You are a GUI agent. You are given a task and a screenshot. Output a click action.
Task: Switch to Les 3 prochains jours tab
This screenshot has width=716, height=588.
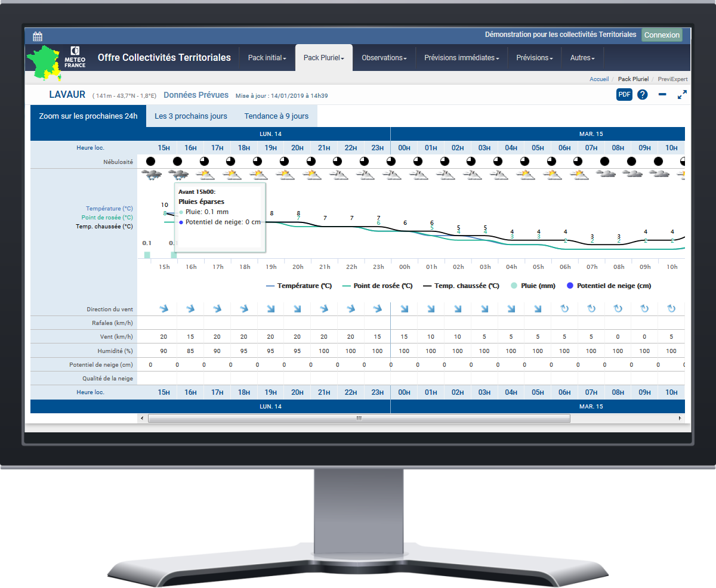[191, 116]
